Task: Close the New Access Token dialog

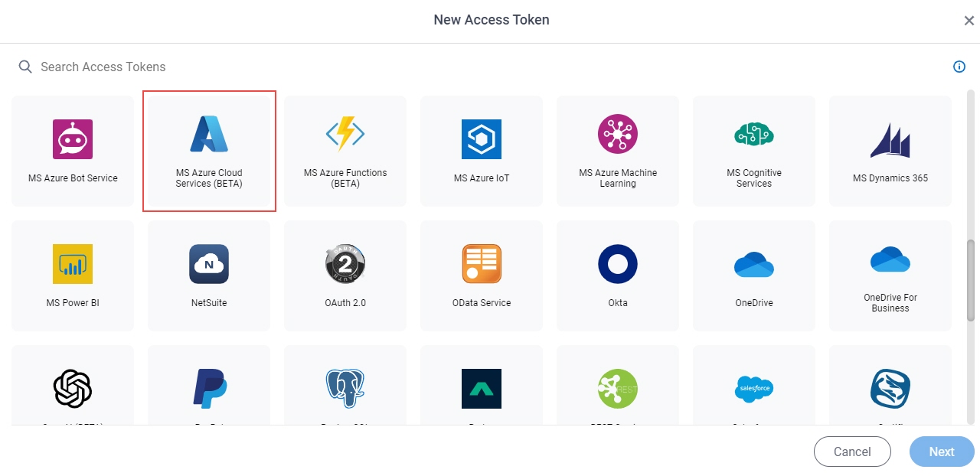Action: (x=969, y=21)
